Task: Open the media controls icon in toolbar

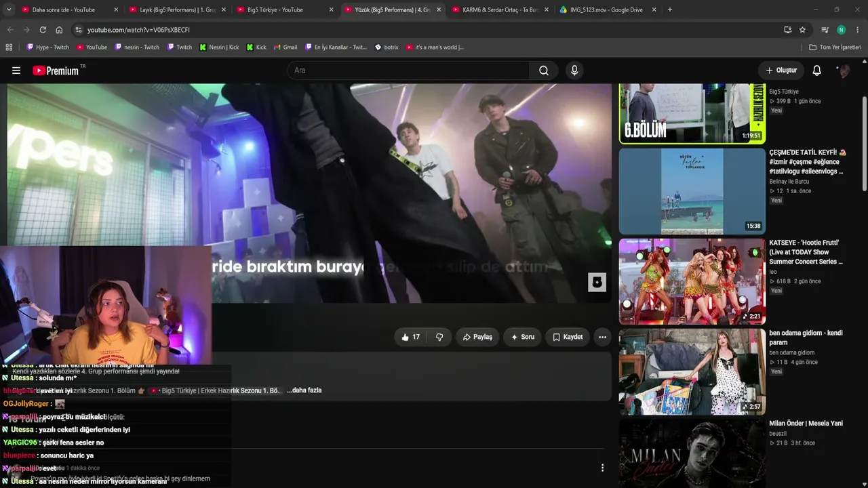Action: click(x=825, y=30)
